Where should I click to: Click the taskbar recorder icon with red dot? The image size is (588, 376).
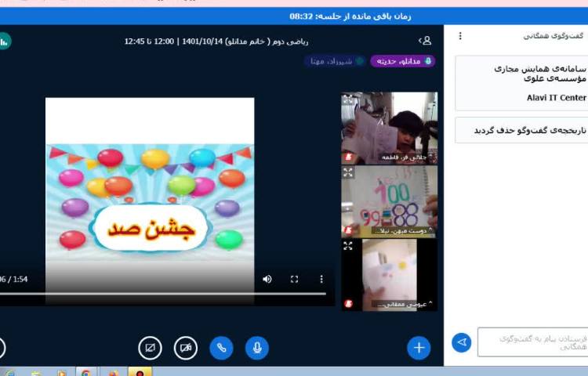(140, 372)
